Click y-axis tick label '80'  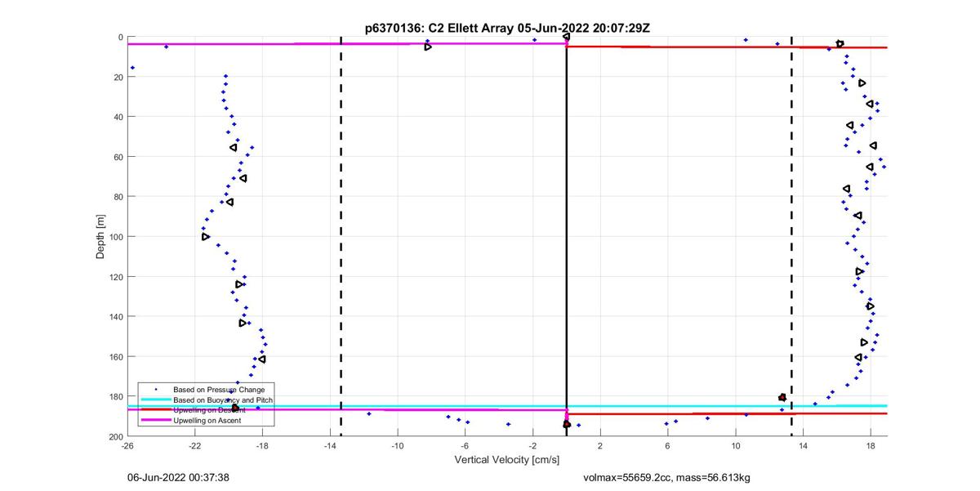coord(118,197)
